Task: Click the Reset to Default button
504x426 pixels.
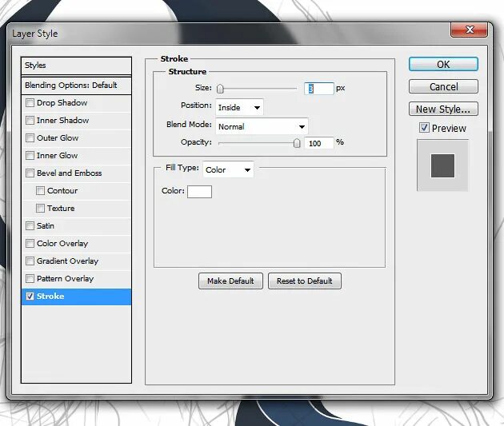Action: (304, 281)
